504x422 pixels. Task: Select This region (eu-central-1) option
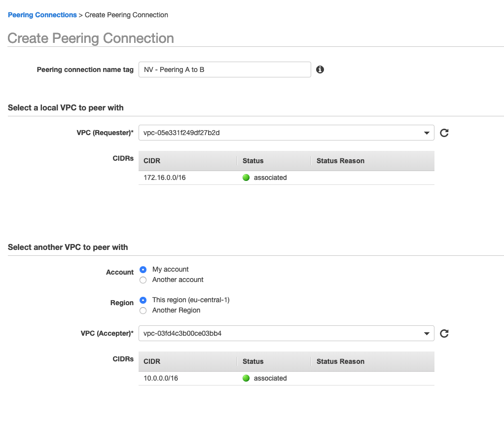click(x=143, y=300)
